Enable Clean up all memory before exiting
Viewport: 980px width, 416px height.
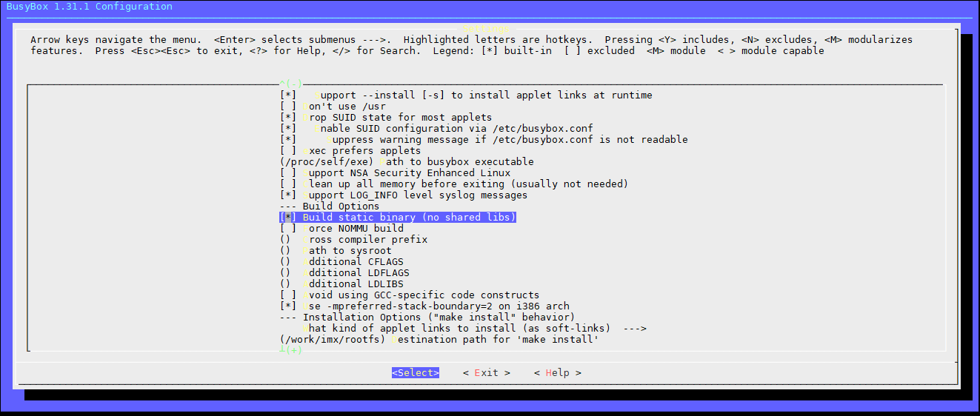pyautogui.click(x=454, y=184)
